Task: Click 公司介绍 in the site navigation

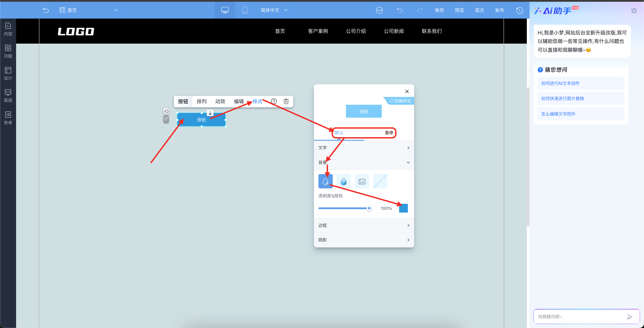Action: pyautogui.click(x=356, y=31)
